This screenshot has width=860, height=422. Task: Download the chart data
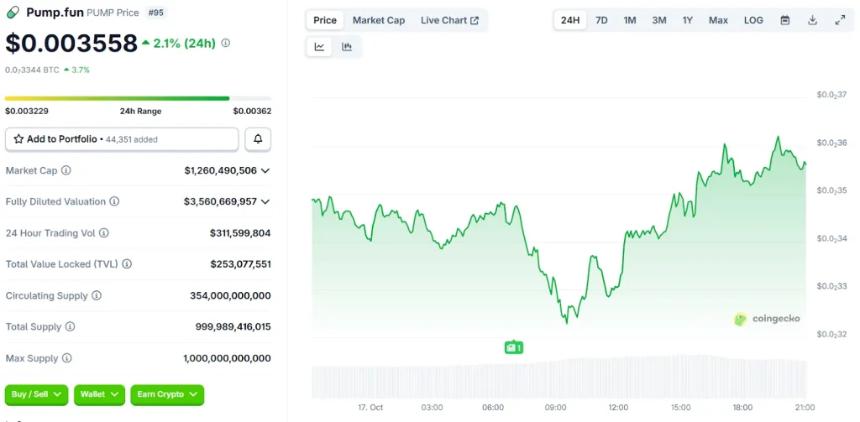[x=813, y=20]
